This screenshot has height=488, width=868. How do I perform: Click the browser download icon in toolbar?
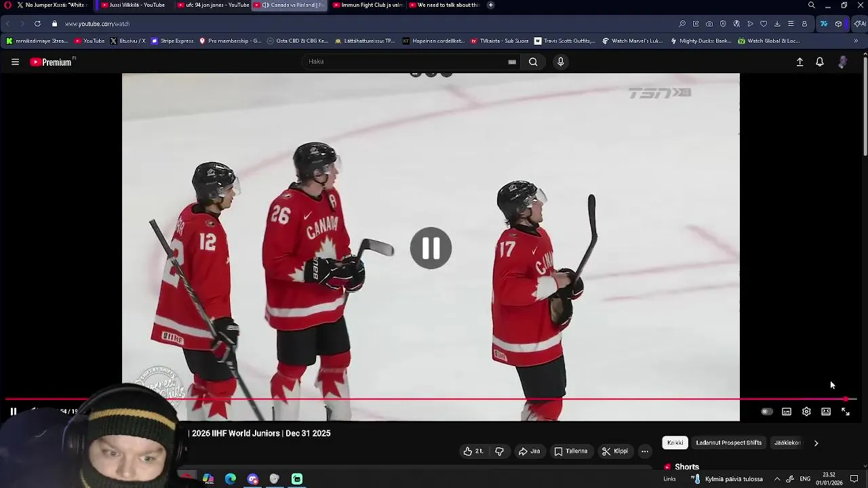(777, 24)
